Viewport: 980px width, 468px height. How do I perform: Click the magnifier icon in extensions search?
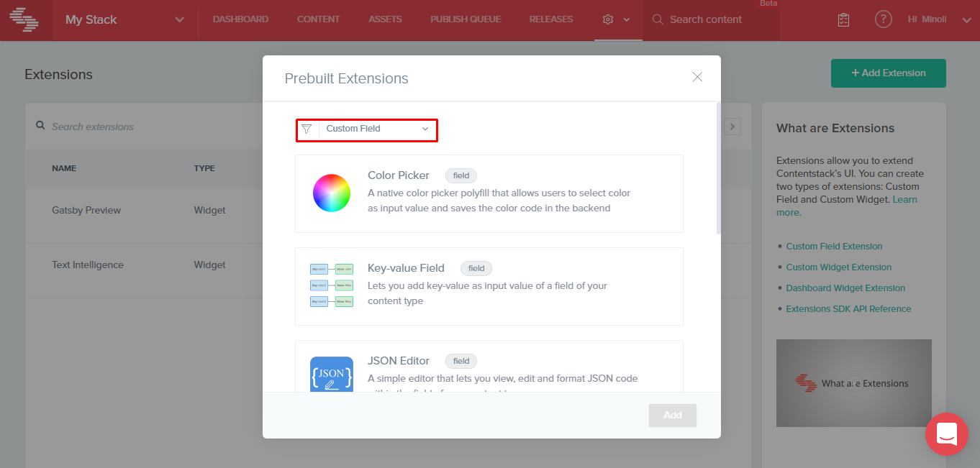[x=41, y=126]
